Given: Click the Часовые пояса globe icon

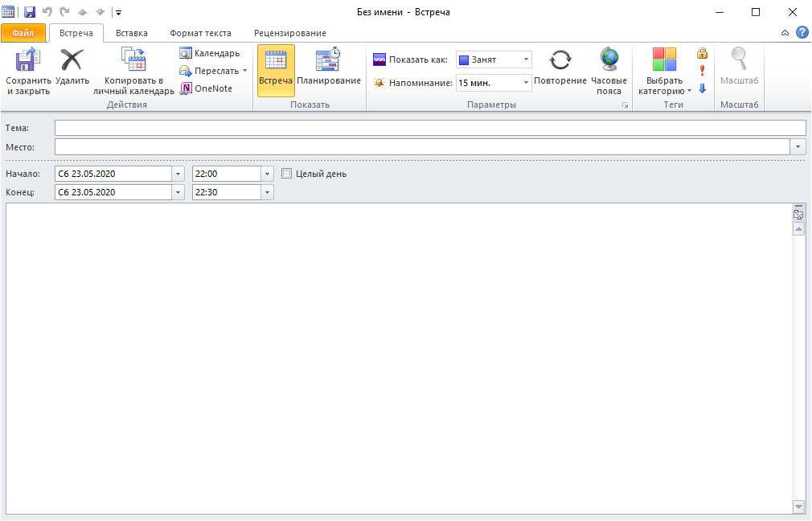Looking at the screenshot, I should point(609,61).
